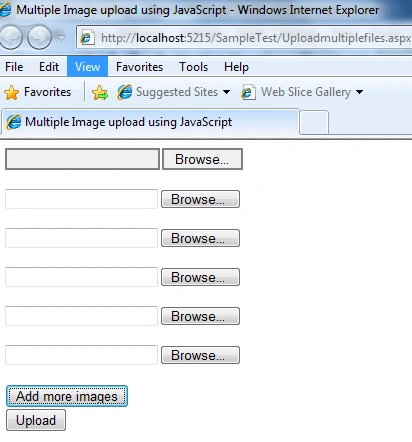Click the IE logo in the title bar
412x442 pixels.
[5, 9]
